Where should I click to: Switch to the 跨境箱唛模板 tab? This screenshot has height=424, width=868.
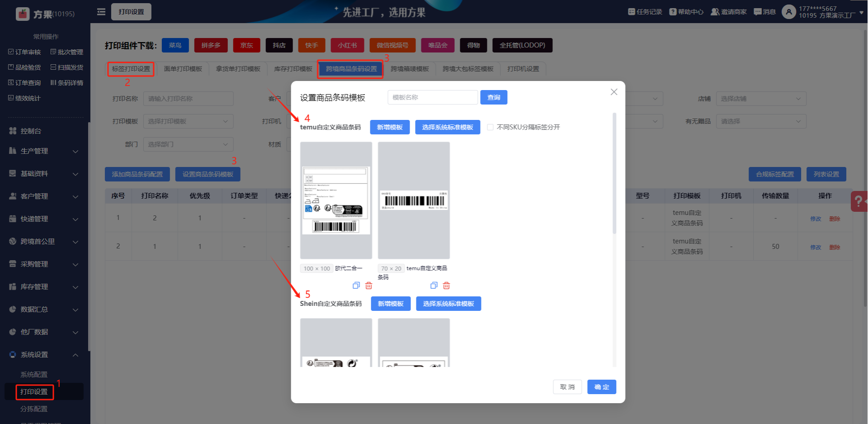[410, 69]
